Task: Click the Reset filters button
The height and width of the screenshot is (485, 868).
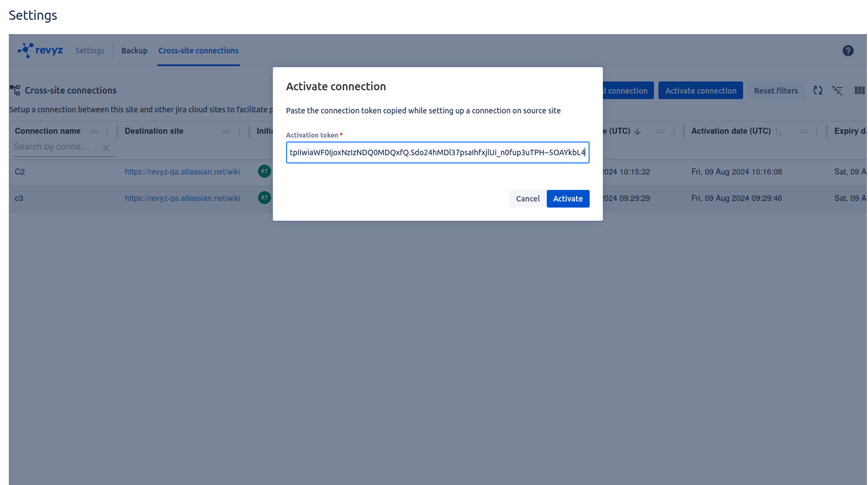Action: click(776, 91)
